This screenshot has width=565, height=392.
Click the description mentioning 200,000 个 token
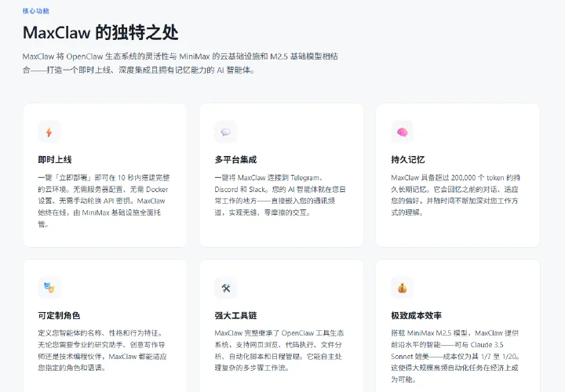tap(456, 195)
